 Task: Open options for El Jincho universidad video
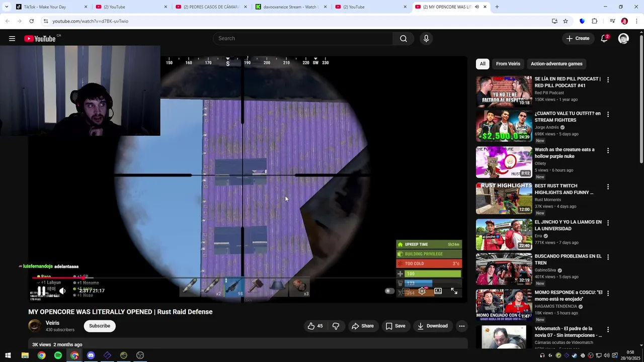608,223
